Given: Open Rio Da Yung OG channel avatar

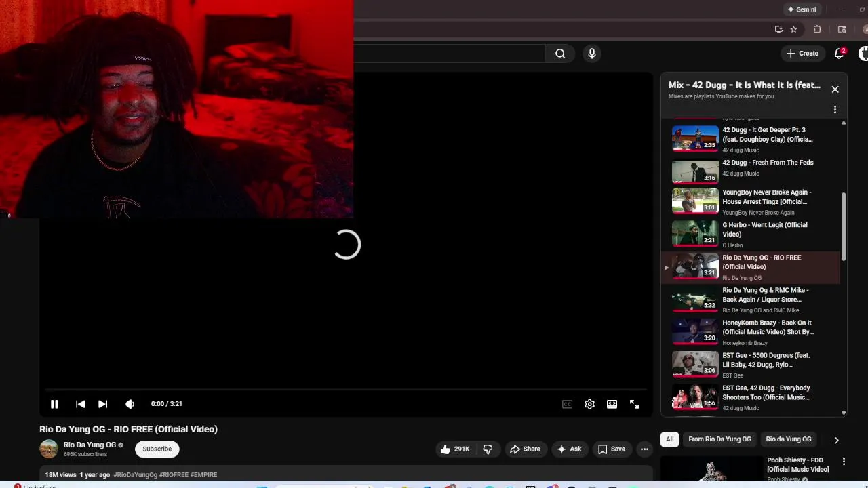Looking at the screenshot, I should (x=49, y=449).
